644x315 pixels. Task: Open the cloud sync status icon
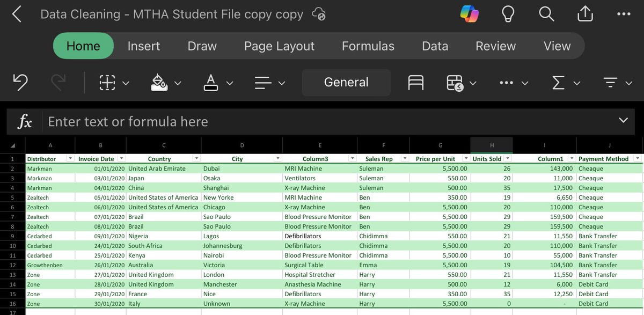(x=319, y=14)
